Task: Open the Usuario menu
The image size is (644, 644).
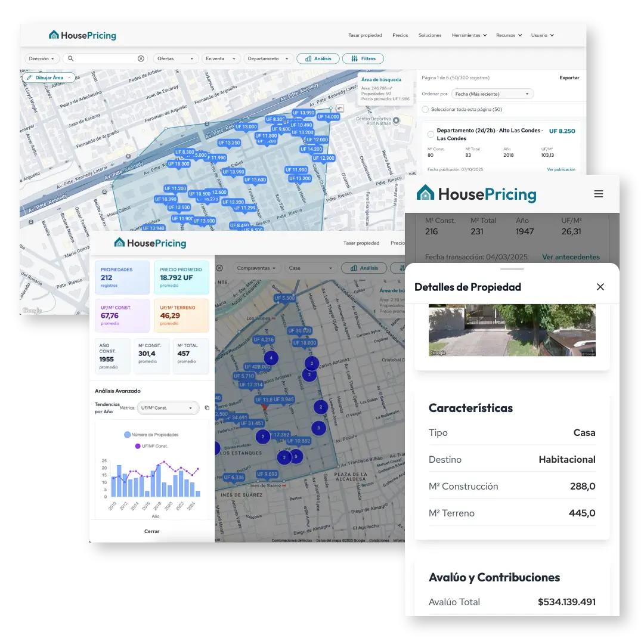Action: pyautogui.click(x=543, y=35)
